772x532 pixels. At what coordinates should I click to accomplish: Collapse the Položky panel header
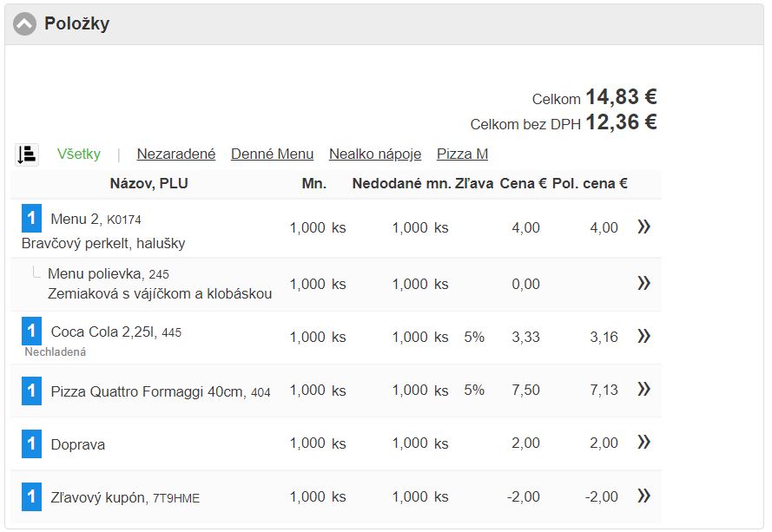click(25, 24)
